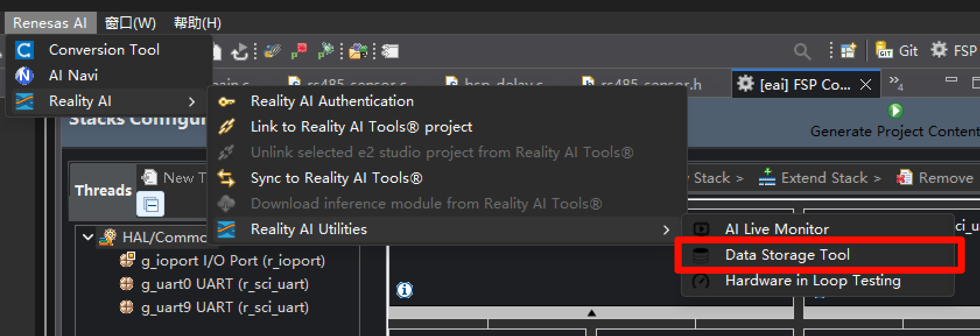This screenshot has height=336, width=980.
Task: Click the green bug P toolbar icon
Action: 325,51
